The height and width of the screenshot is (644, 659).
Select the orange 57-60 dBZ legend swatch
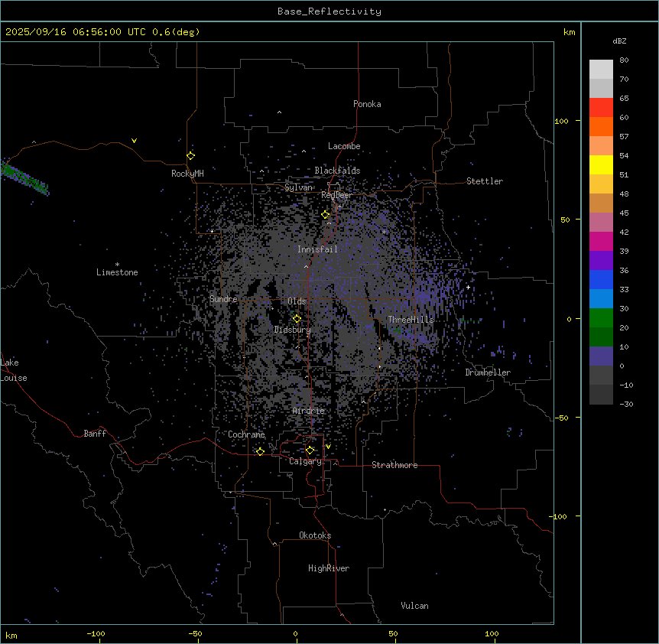point(601,126)
